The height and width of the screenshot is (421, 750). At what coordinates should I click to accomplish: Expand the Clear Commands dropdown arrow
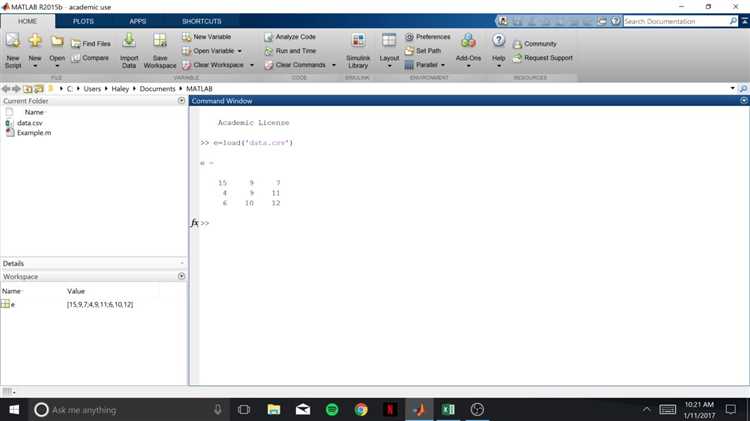[x=334, y=65]
